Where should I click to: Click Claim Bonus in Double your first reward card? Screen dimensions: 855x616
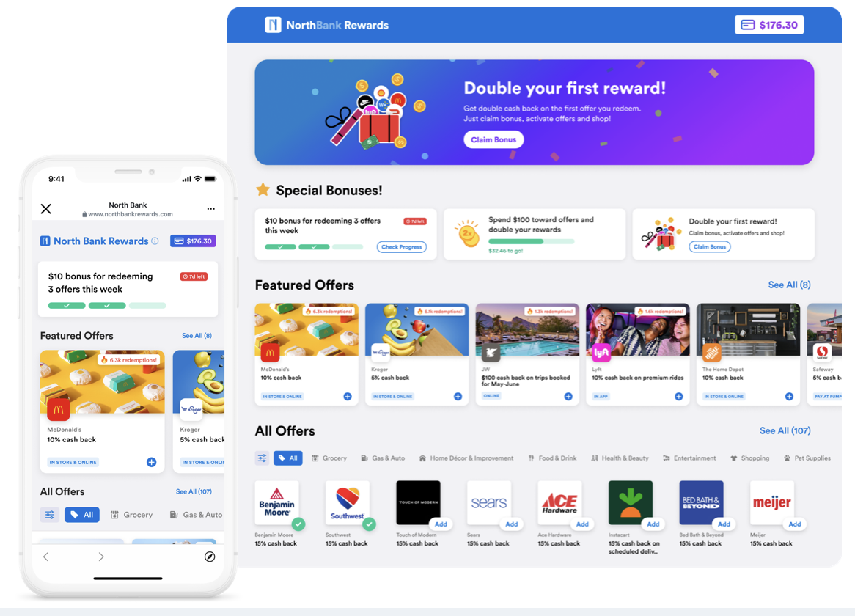[709, 247]
